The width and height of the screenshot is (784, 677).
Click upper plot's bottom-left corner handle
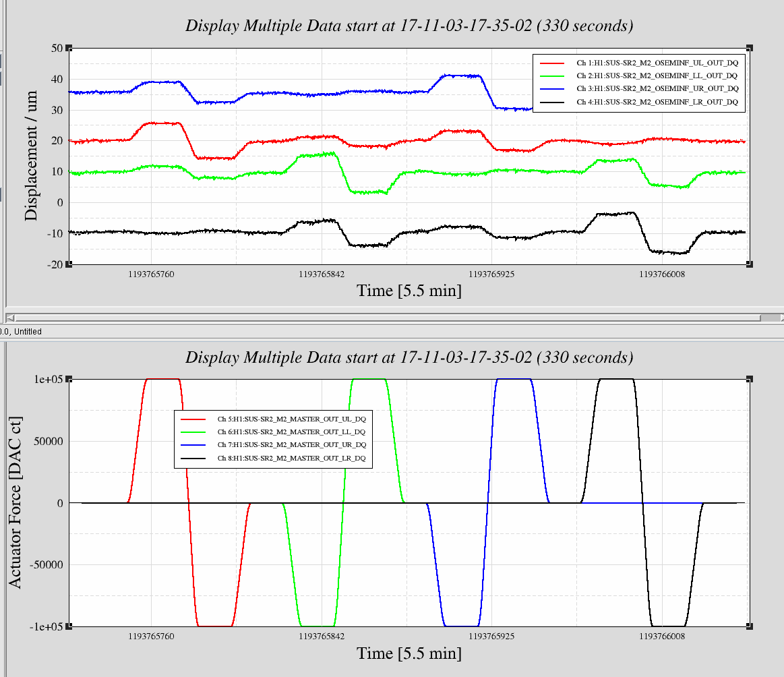[69, 264]
